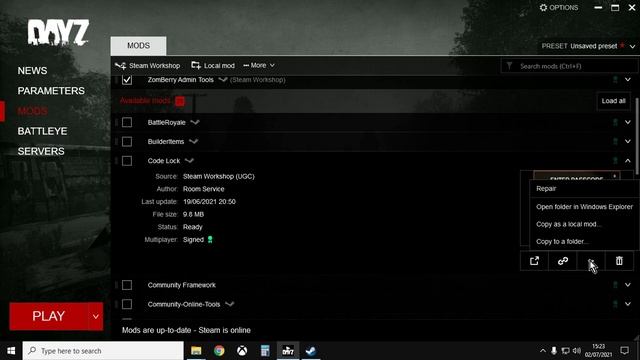Click the Load all button

click(613, 101)
